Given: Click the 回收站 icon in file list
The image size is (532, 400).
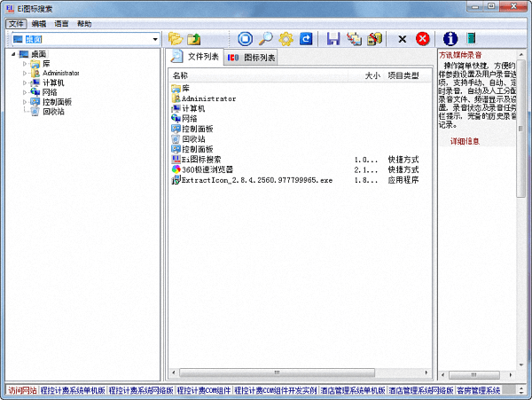Looking at the screenshot, I should [176, 138].
